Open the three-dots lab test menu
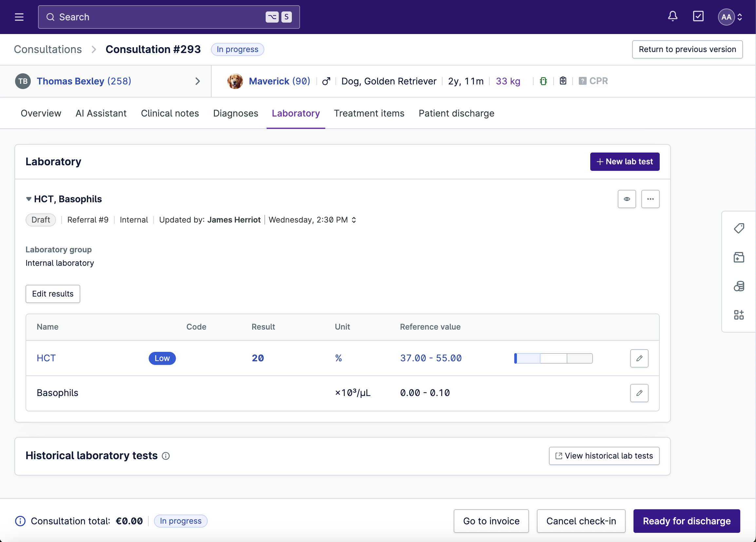This screenshot has height=542, width=756. (650, 199)
